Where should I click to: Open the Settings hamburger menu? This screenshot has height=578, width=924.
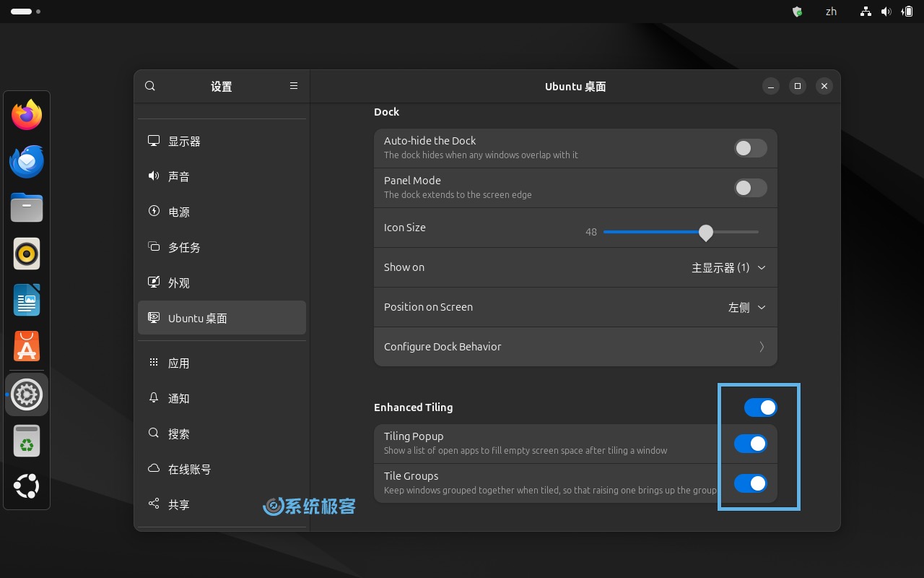[294, 86]
